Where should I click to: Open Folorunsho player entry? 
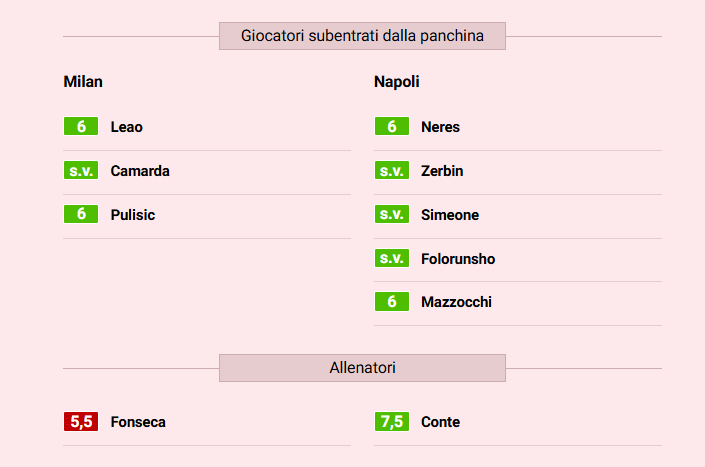(x=458, y=259)
